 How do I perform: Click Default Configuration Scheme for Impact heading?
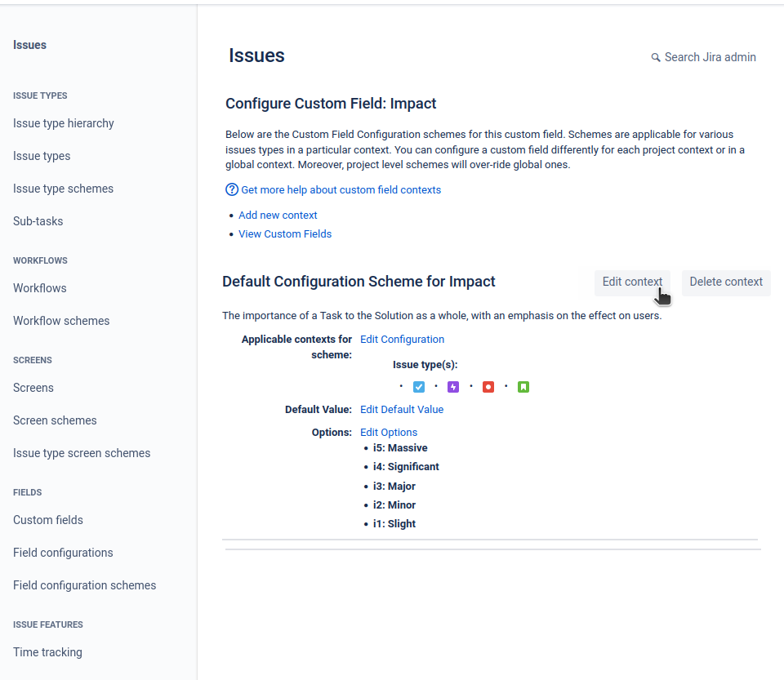coord(359,282)
